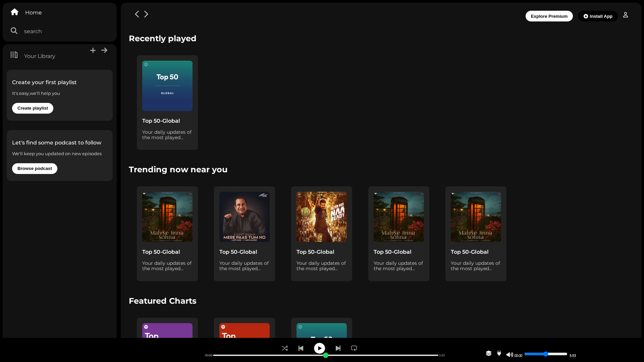Open red Top chart cover

tap(245, 330)
